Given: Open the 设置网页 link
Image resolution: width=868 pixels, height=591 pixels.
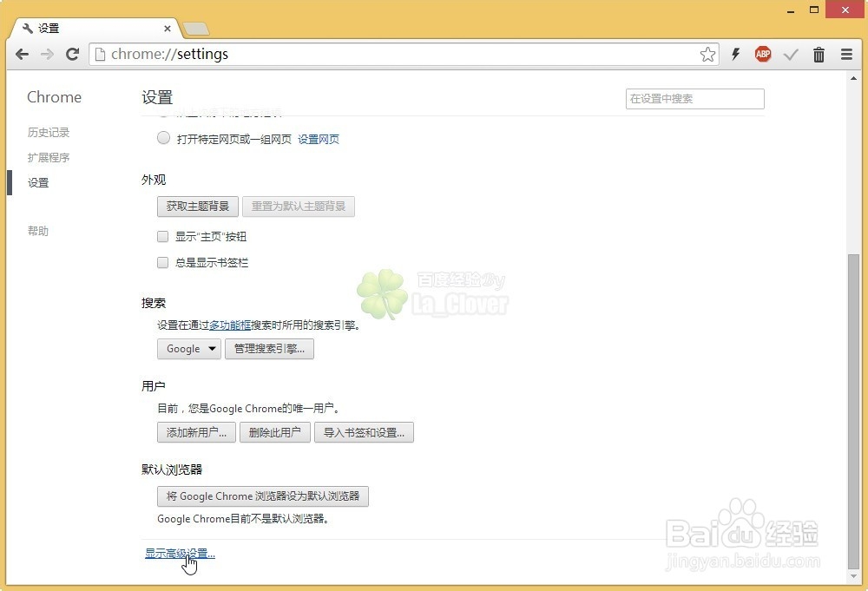Looking at the screenshot, I should coord(319,139).
